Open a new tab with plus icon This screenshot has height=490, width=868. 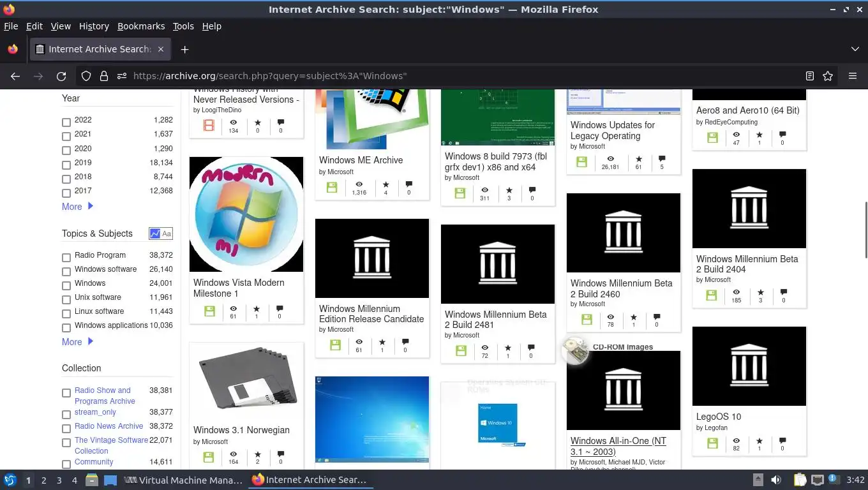[184, 49]
